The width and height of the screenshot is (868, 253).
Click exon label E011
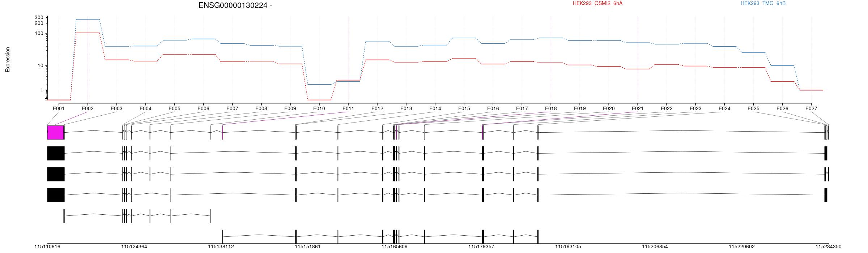pyautogui.click(x=348, y=108)
